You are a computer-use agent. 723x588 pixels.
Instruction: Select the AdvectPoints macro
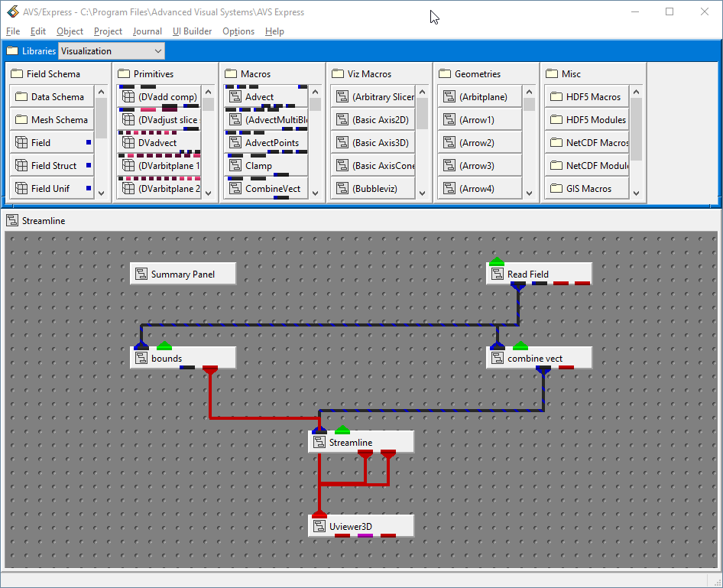266,143
